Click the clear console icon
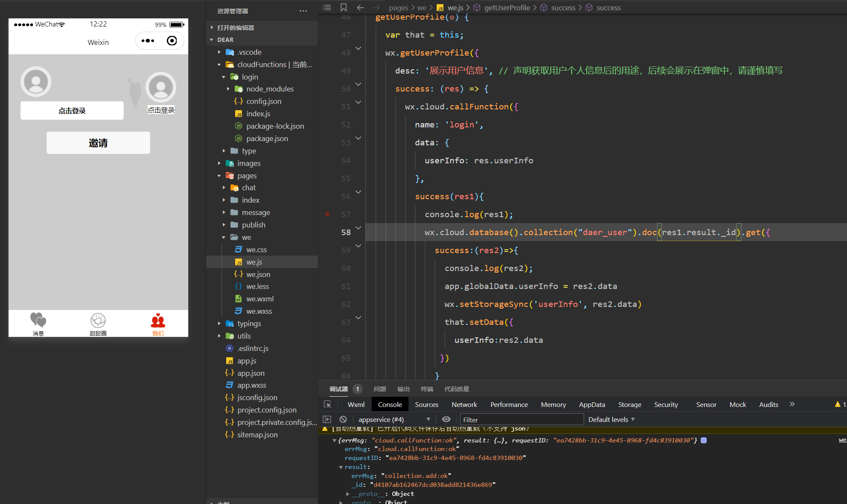Image resolution: width=847 pixels, height=504 pixels. (343, 419)
